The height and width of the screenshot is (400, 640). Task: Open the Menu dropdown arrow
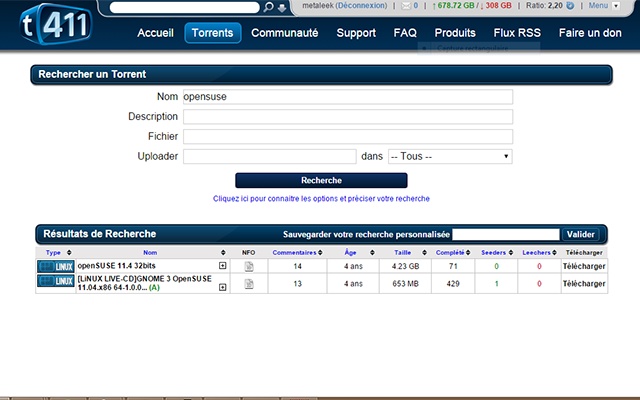pos(616,6)
